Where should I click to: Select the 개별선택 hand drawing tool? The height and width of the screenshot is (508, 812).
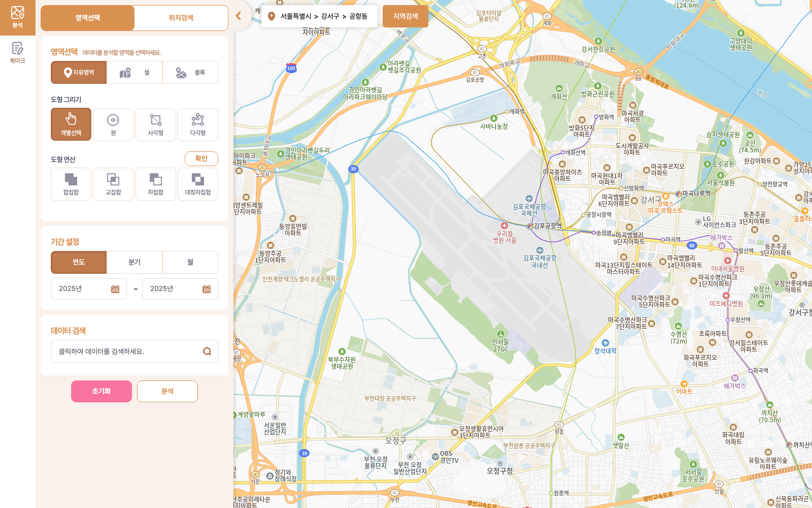click(71, 124)
